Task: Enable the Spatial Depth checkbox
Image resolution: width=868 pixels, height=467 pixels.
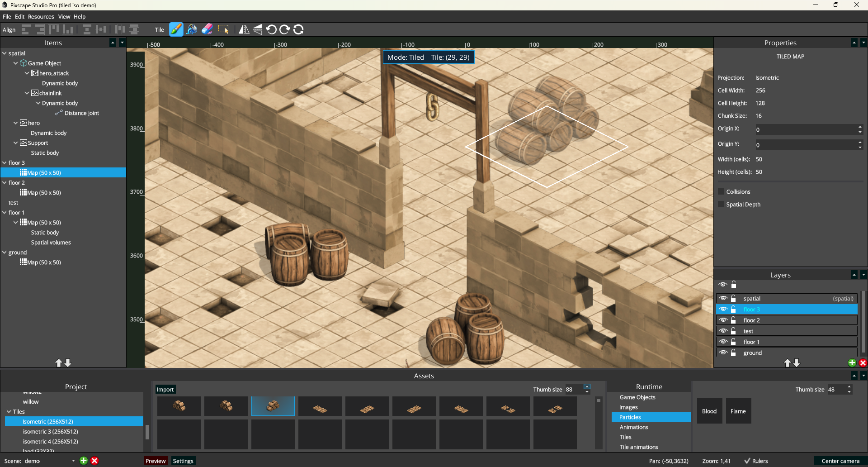Action: 721,205
